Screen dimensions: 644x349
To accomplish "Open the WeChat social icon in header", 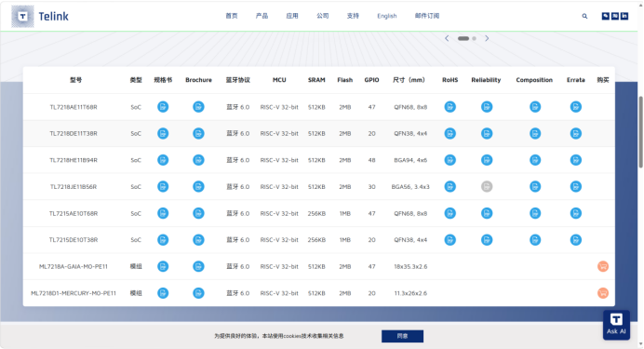I will (606, 16).
